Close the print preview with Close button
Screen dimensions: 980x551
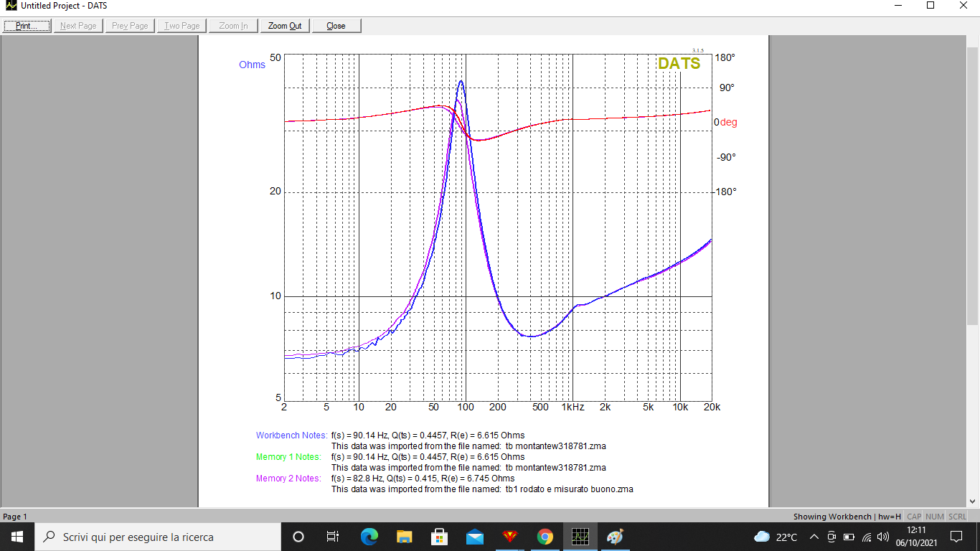click(336, 26)
